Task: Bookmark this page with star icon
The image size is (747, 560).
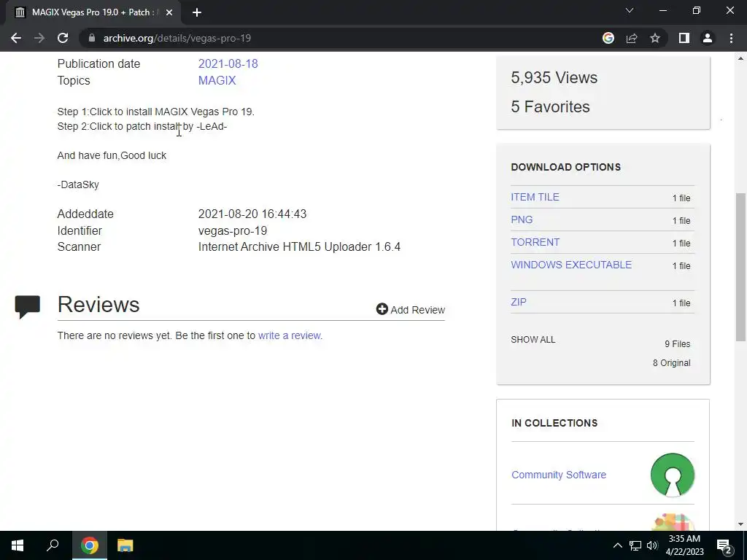Action: pyautogui.click(x=655, y=38)
